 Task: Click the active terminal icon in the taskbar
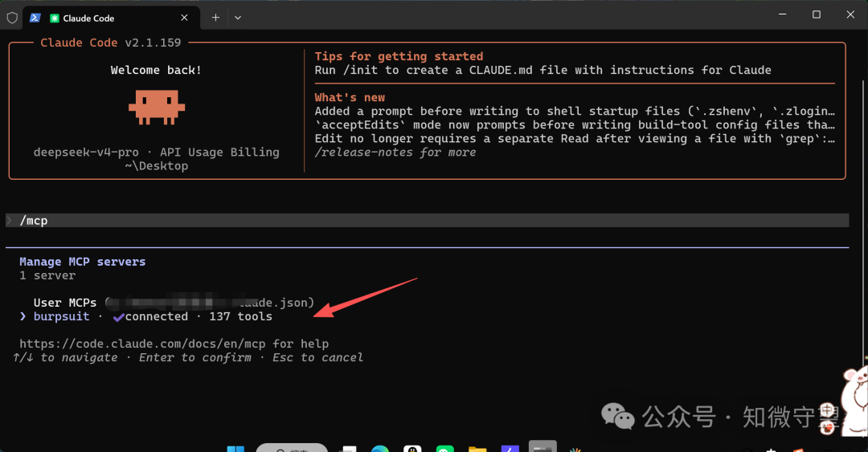point(542,446)
